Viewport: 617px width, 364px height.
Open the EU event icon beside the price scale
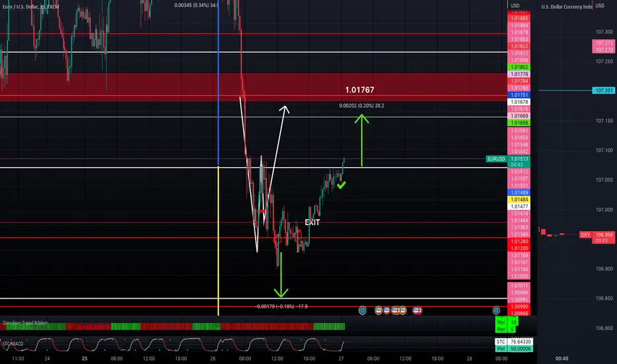click(x=497, y=310)
